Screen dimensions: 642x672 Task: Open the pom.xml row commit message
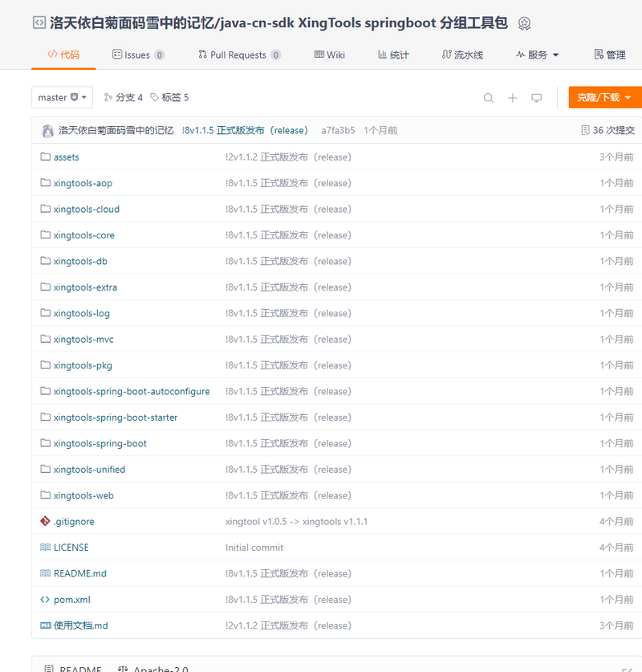(x=288, y=600)
